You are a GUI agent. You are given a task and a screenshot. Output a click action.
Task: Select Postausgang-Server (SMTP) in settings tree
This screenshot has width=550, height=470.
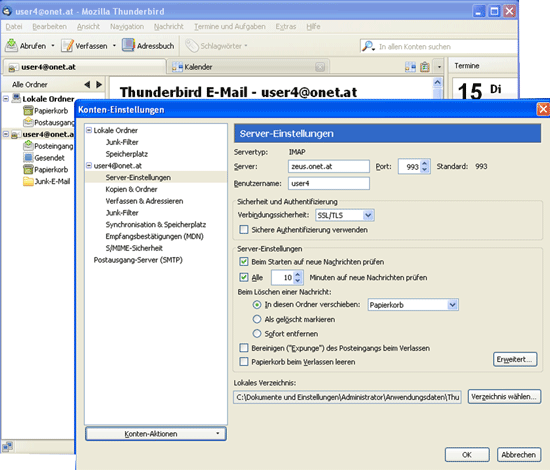(x=138, y=260)
